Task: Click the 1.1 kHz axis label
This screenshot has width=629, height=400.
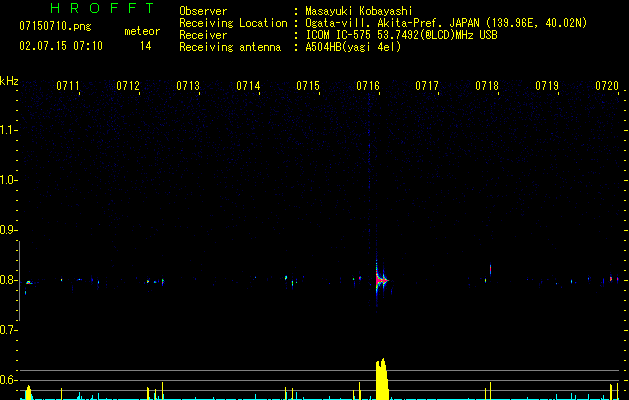Action: 7,130
